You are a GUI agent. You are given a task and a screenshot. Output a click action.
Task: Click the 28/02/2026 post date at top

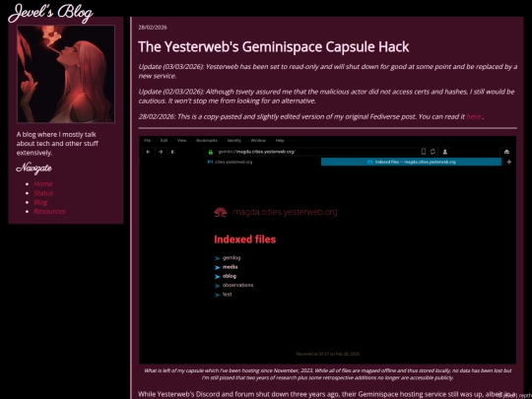[x=153, y=28]
